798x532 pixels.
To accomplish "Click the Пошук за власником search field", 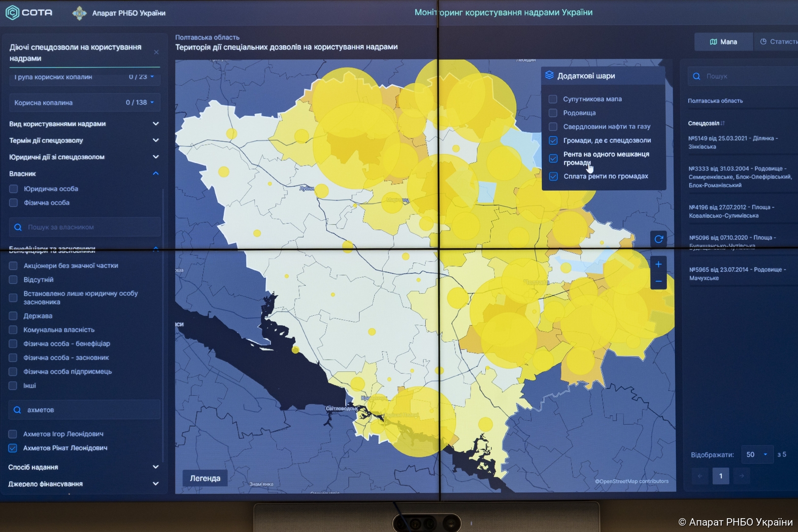I will click(85, 227).
